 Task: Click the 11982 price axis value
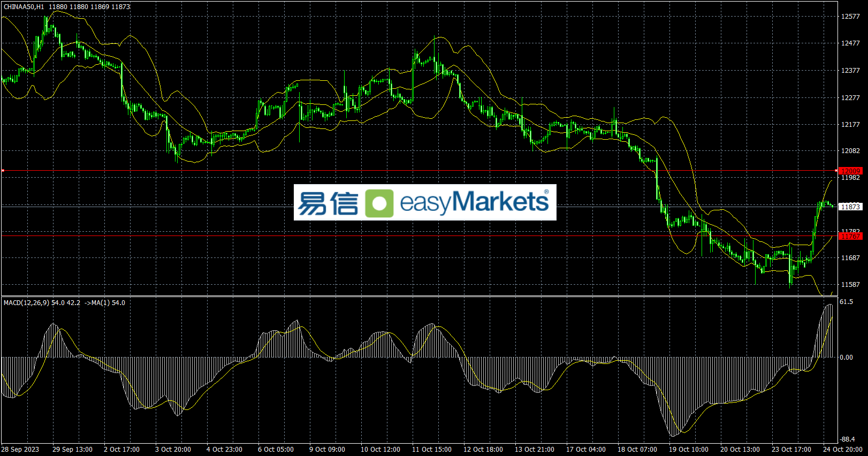(x=851, y=178)
